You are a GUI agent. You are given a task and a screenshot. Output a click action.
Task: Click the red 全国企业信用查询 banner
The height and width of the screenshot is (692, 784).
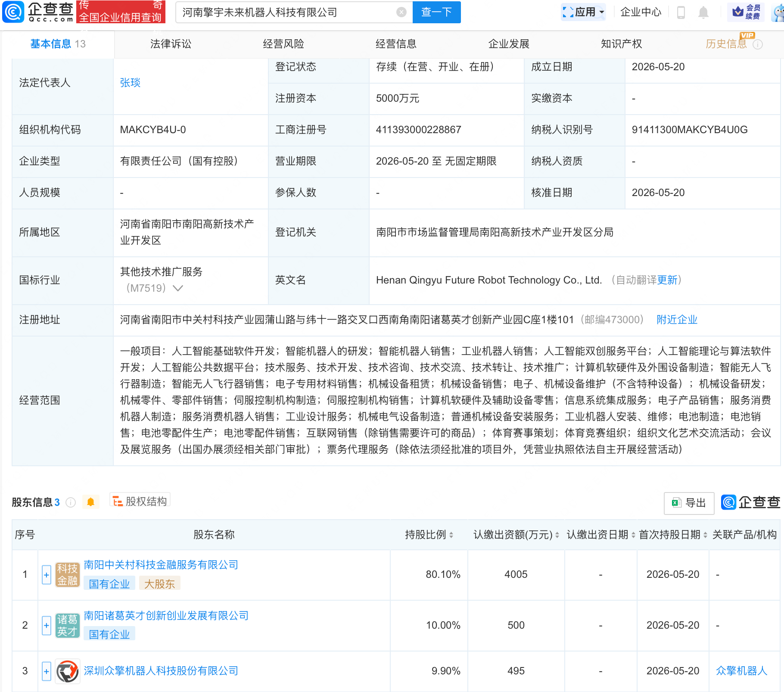pos(121,12)
